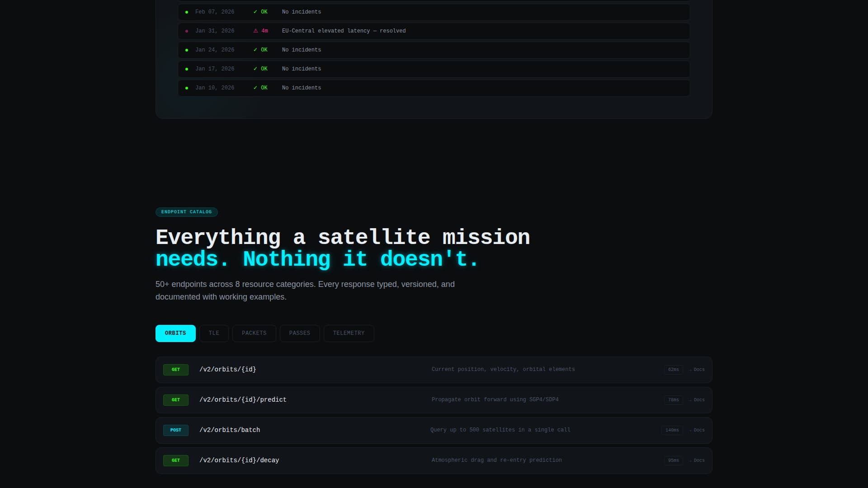
Task: Click the OK status for Jan 17
Action: coord(260,69)
